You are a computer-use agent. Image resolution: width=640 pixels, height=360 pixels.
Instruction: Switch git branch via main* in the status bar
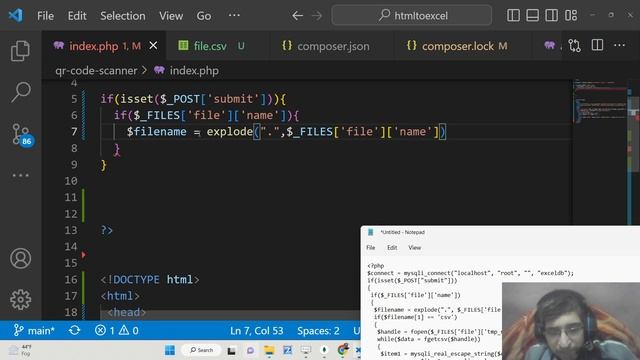click(x=34, y=330)
